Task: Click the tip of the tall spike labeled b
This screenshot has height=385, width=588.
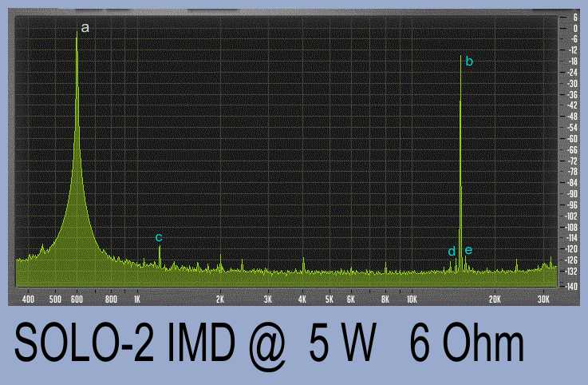Action: point(460,57)
